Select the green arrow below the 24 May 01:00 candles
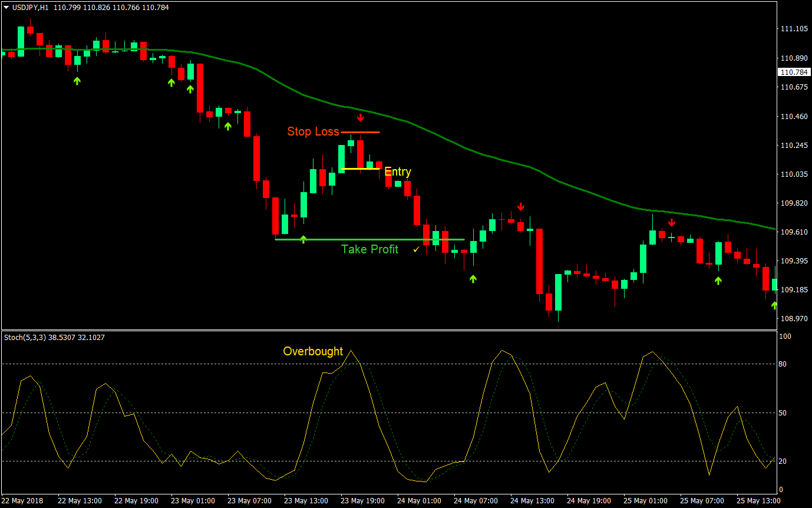812x508 pixels. [x=472, y=278]
